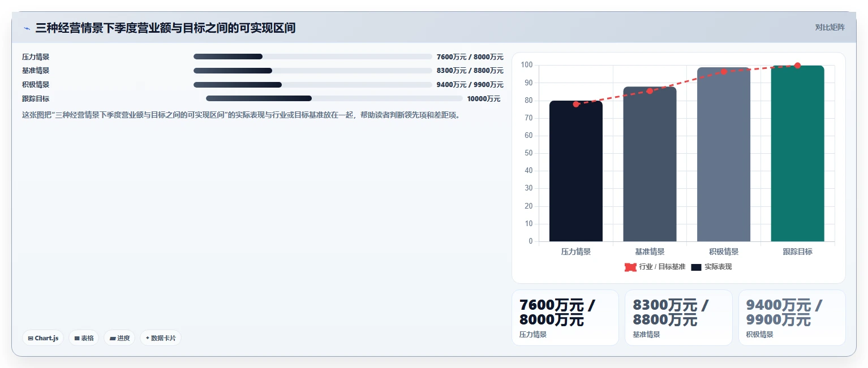Click the 8300万元 / 8800万元 value in progress row
Image resolution: width=868 pixels, height=368 pixels.
[470, 71]
